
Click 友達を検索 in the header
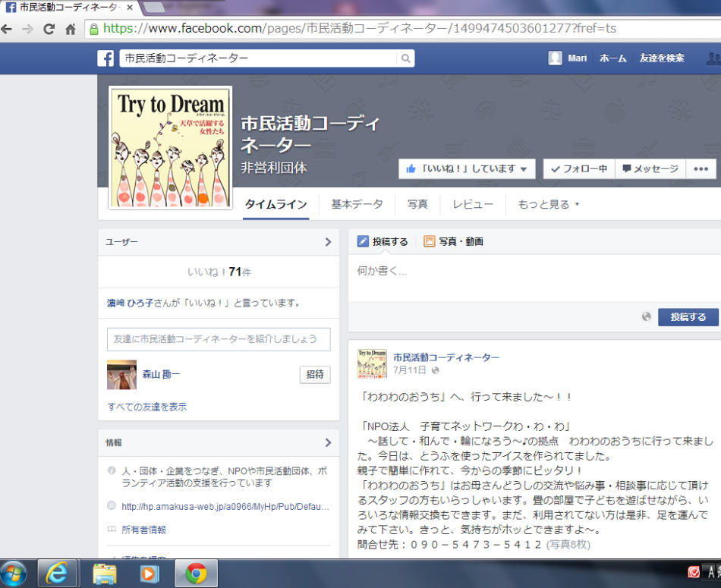pyautogui.click(x=662, y=58)
